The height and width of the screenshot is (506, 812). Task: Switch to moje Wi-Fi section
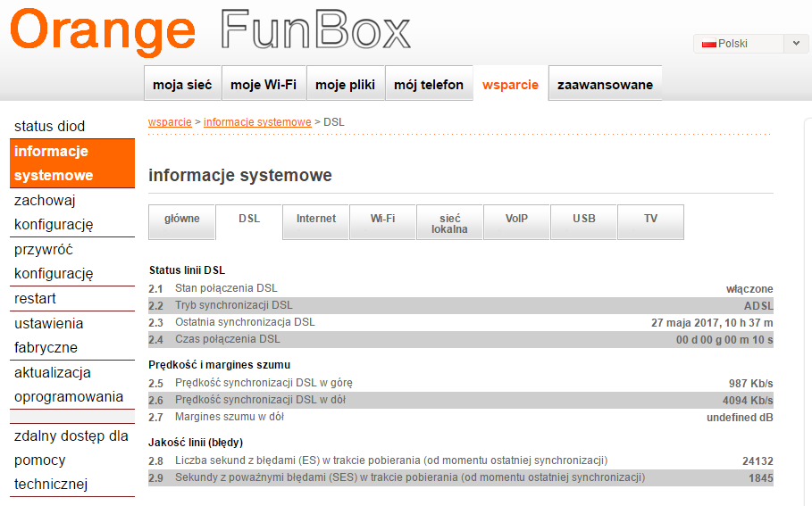264,85
